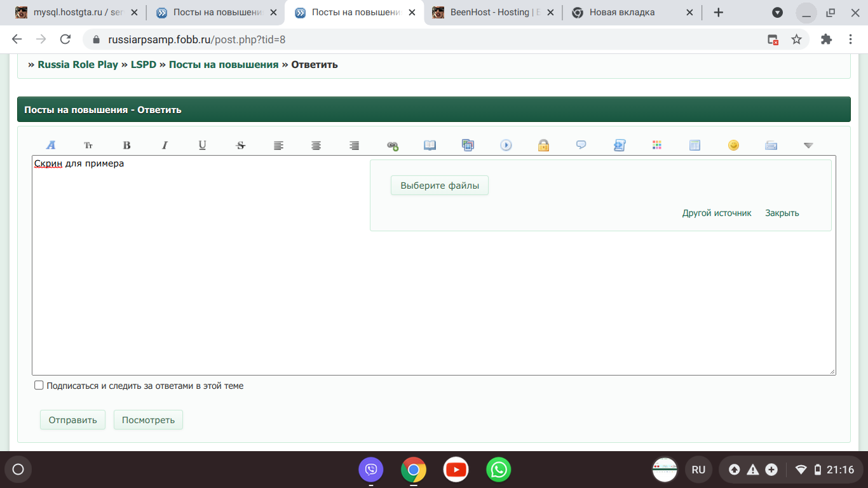Insert a video with the play icon
The image size is (868, 488).
click(x=506, y=146)
